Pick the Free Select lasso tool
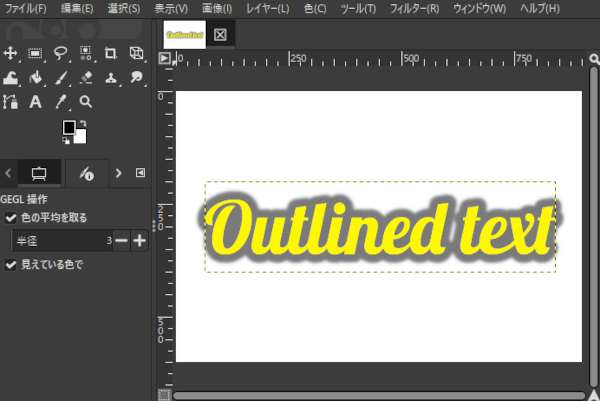 point(61,53)
